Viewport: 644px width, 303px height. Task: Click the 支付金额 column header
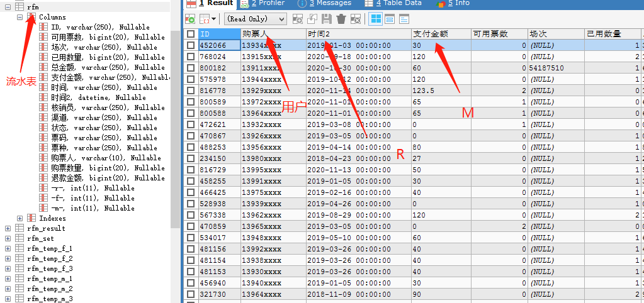point(430,34)
